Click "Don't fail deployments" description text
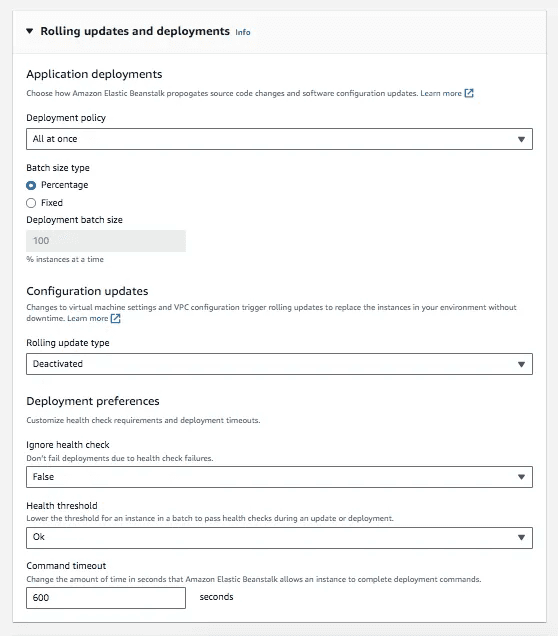 (x=120, y=458)
